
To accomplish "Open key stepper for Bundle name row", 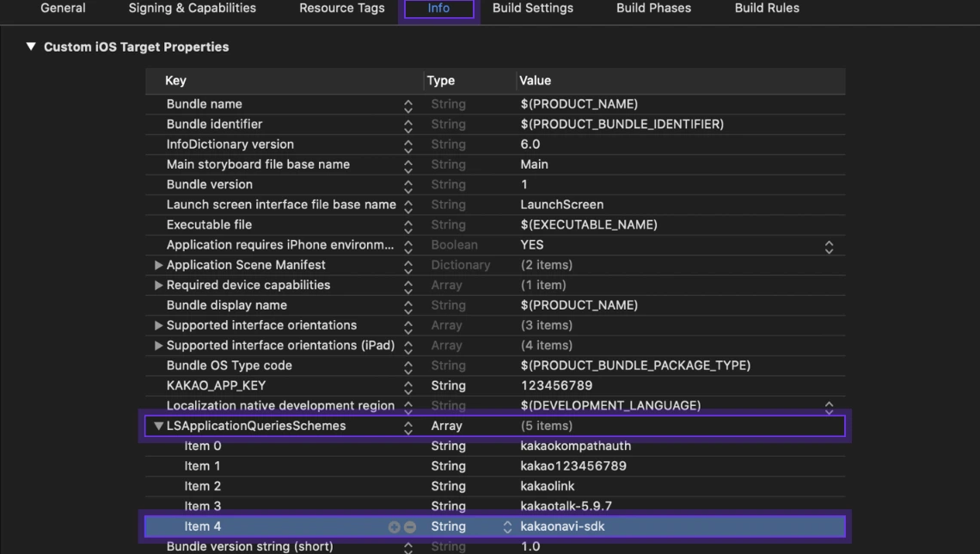I will tap(408, 107).
